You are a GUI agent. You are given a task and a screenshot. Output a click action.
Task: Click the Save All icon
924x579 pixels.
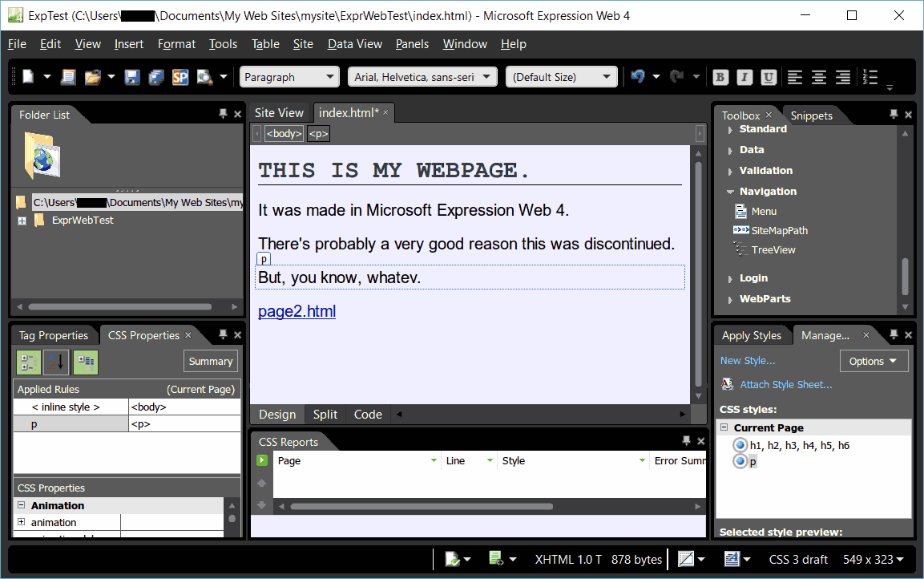pos(156,77)
